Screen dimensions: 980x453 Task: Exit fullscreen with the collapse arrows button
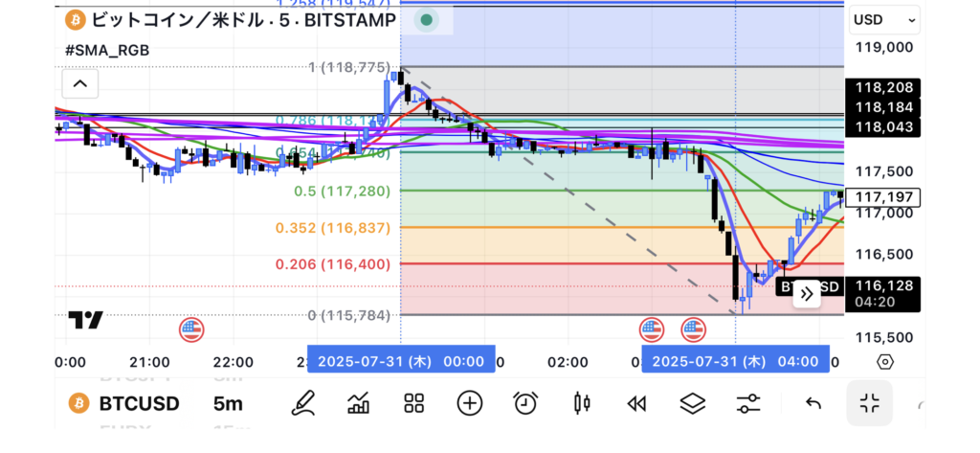[869, 403]
